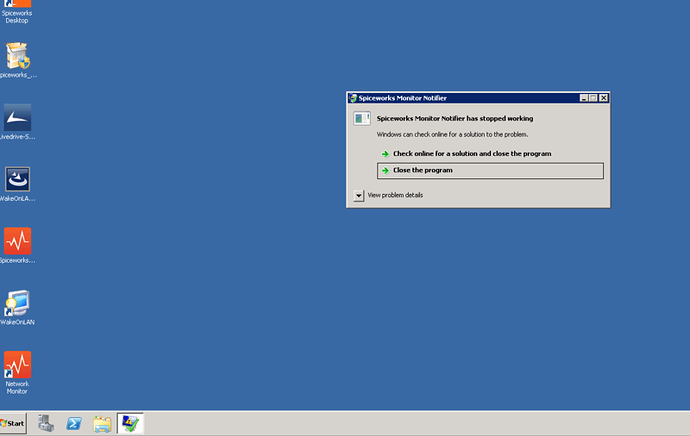Image resolution: width=690 pixels, height=436 pixels.
Task: Open Server Manager from the taskbar
Action: pyautogui.click(x=46, y=423)
